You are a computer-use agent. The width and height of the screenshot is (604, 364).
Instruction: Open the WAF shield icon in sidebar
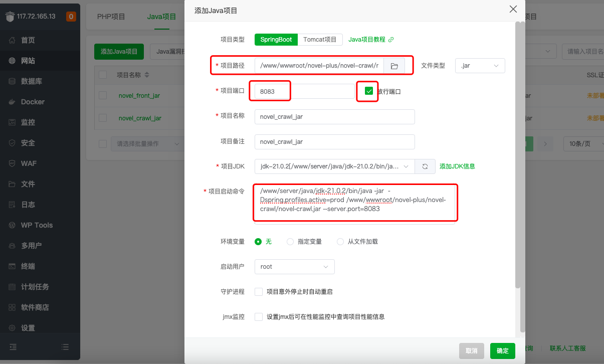coord(12,163)
